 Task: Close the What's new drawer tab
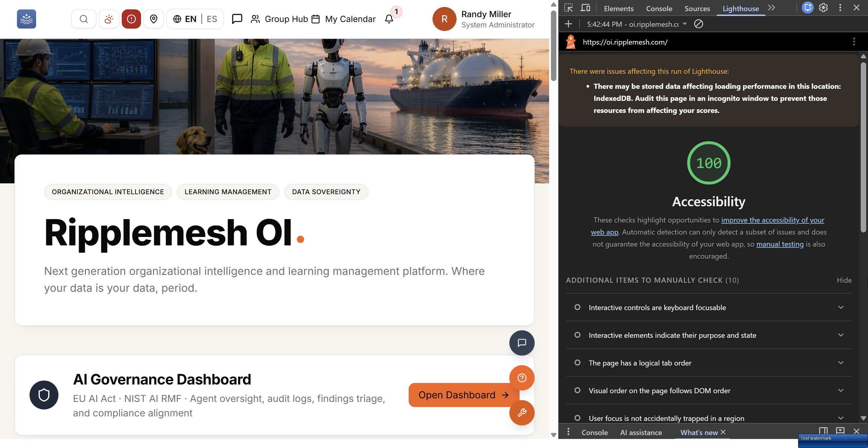[x=723, y=432]
